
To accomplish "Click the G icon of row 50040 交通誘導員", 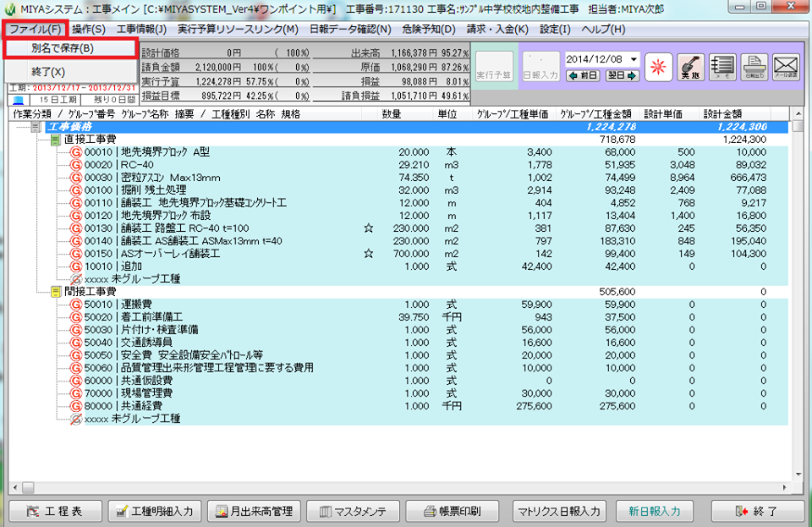I will (76, 343).
